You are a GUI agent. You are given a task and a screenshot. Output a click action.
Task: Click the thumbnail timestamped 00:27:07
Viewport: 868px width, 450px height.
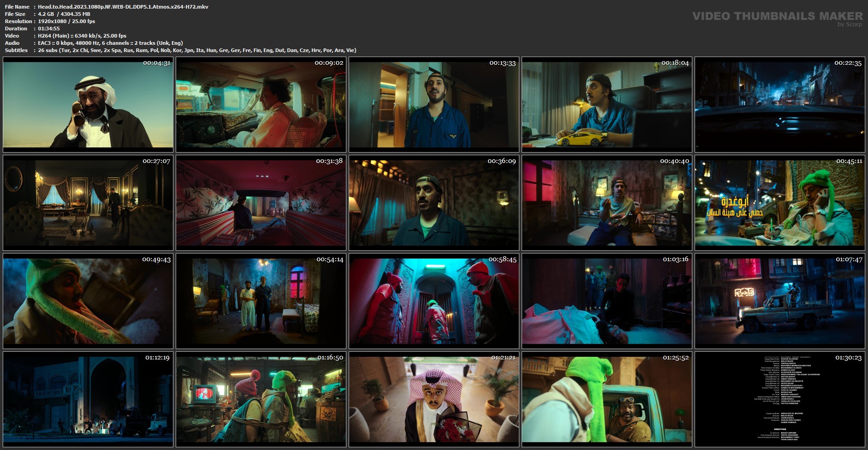click(x=88, y=203)
